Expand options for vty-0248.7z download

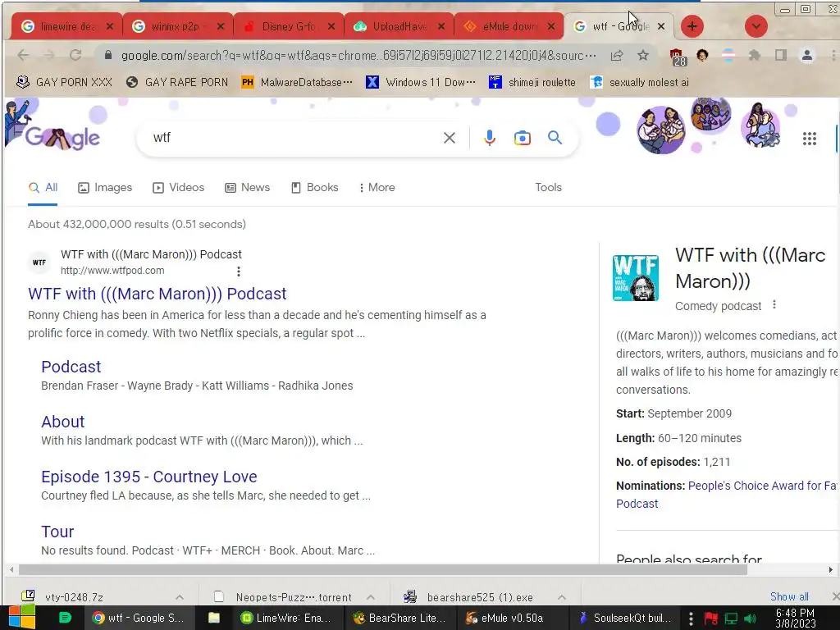point(180,597)
